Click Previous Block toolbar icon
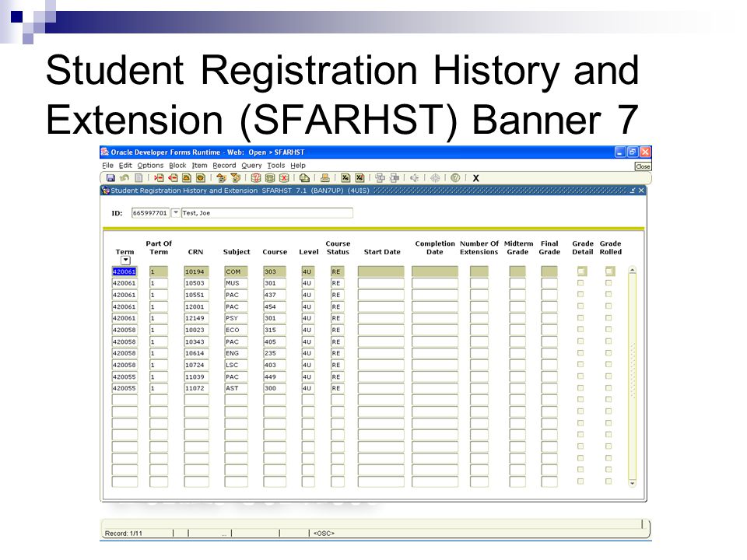Image resolution: width=747 pixels, height=560 pixels. (221, 178)
